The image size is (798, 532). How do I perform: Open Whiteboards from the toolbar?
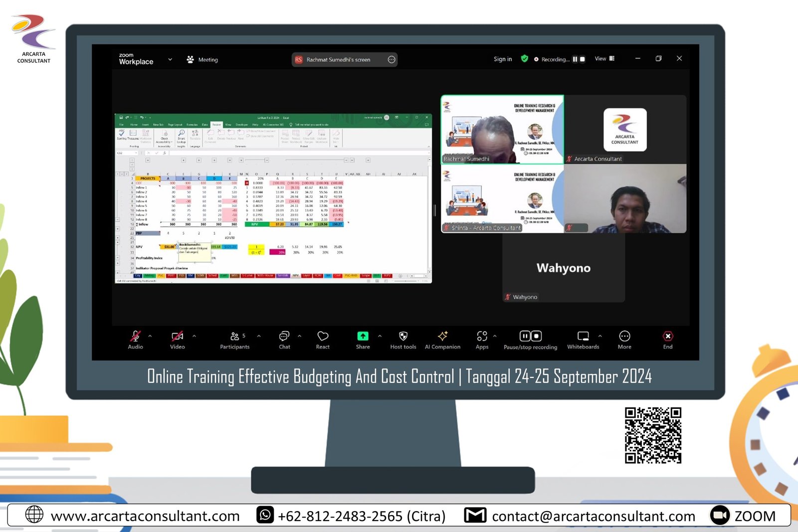[583, 339]
